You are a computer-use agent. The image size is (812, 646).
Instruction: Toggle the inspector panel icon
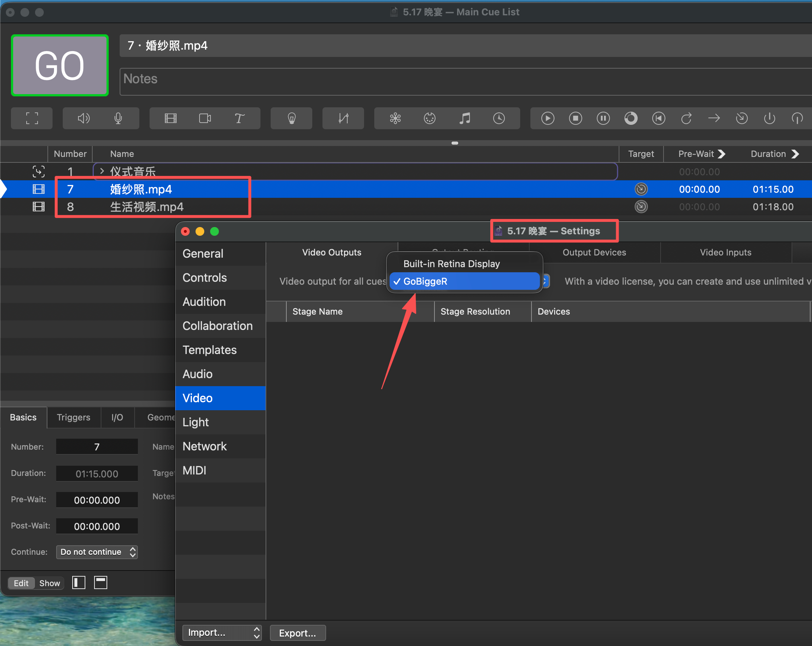[101, 582]
